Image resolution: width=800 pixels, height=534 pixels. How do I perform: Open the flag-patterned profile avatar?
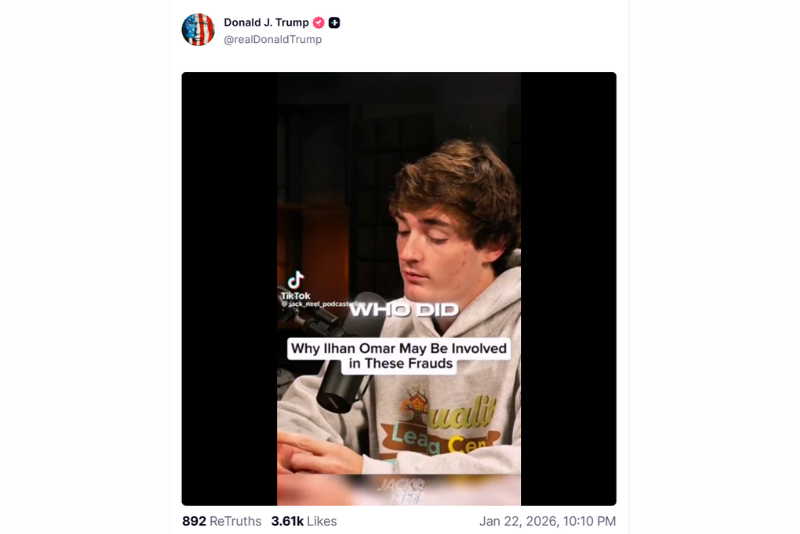coord(198,30)
